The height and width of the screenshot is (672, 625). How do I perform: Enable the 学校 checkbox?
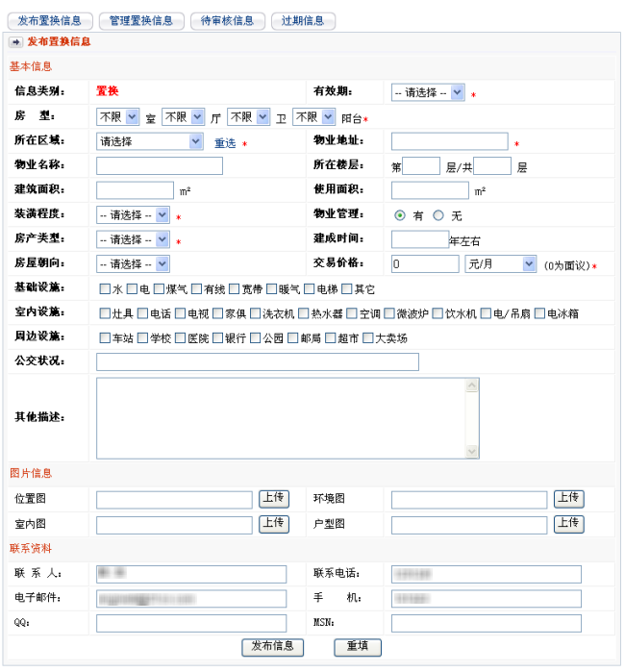[x=143, y=338]
